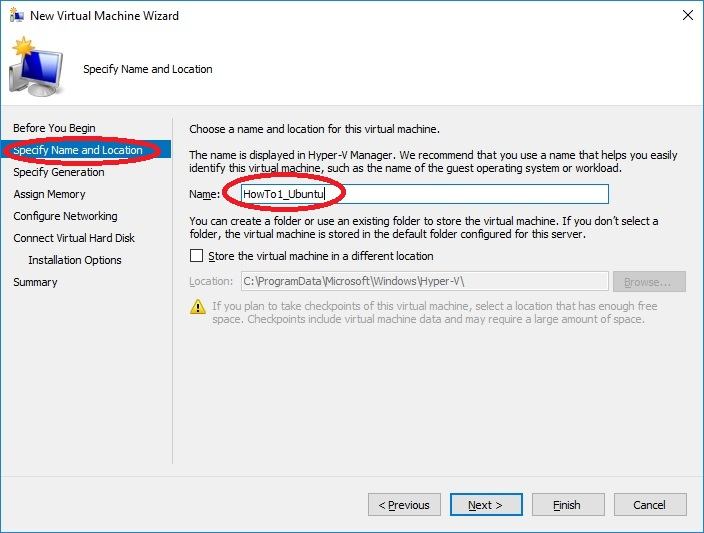Click the yellow warning triangle icon
This screenshot has height=533, width=704.
(x=198, y=307)
